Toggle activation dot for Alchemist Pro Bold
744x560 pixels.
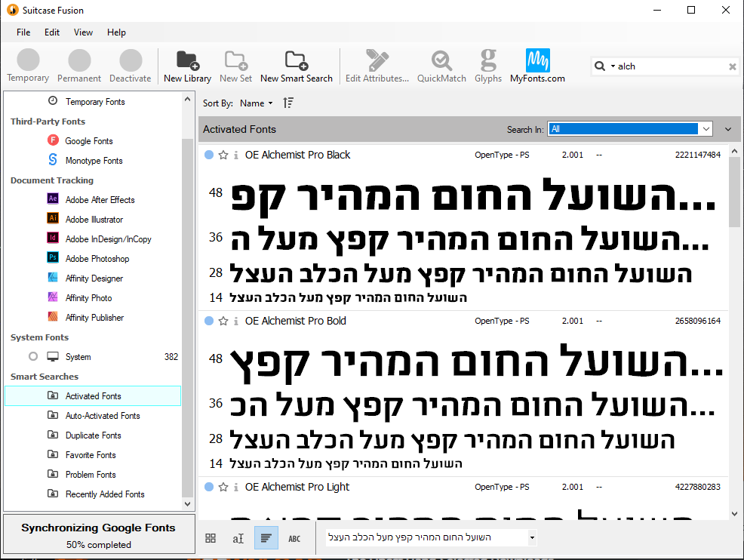pos(209,321)
